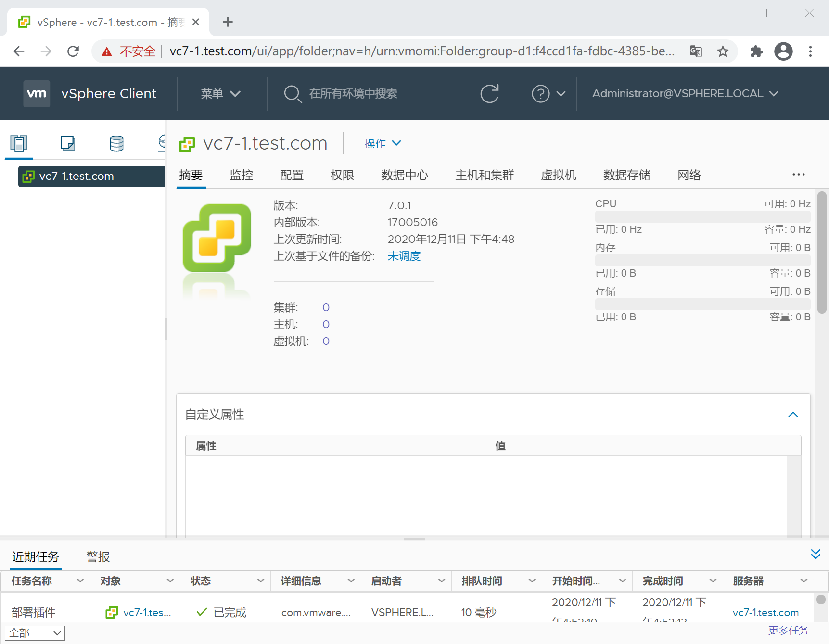The height and width of the screenshot is (644, 829).
Task: Collapse the 自定义属性 panel
Action: coord(793,415)
